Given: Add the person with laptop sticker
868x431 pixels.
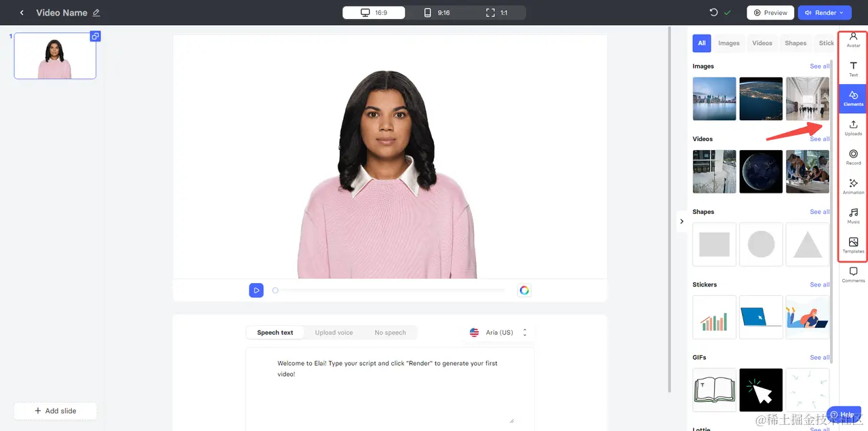Looking at the screenshot, I should (x=807, y=317).
